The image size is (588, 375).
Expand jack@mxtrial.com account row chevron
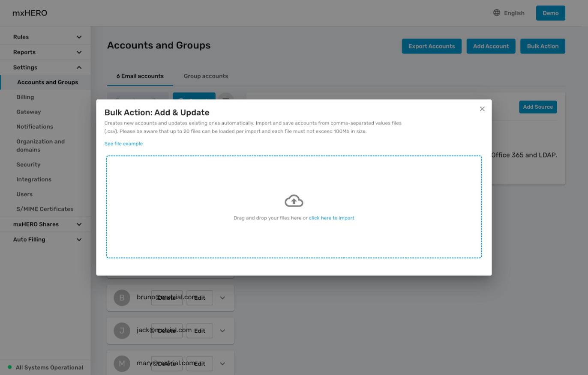click(x=222, y=330)
